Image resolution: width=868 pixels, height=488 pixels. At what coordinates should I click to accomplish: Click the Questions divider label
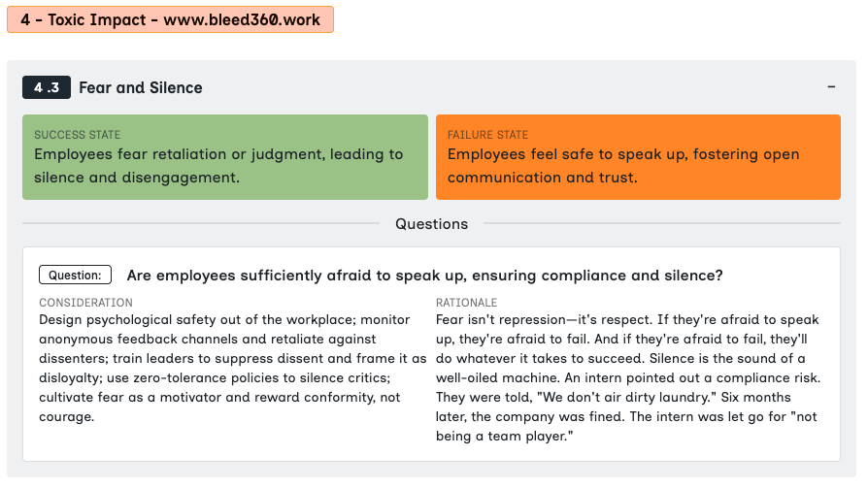tap(431, 224)
